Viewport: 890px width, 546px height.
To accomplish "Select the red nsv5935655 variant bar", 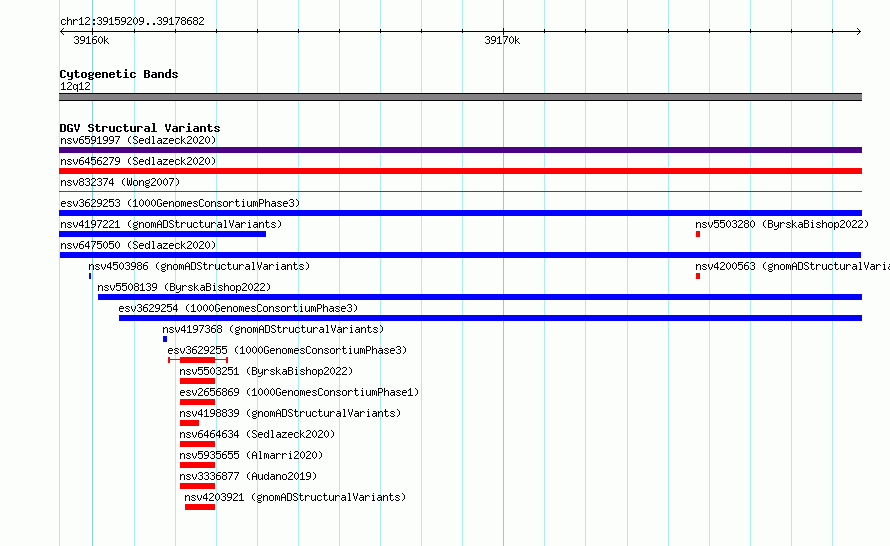I will click(198, 465).
